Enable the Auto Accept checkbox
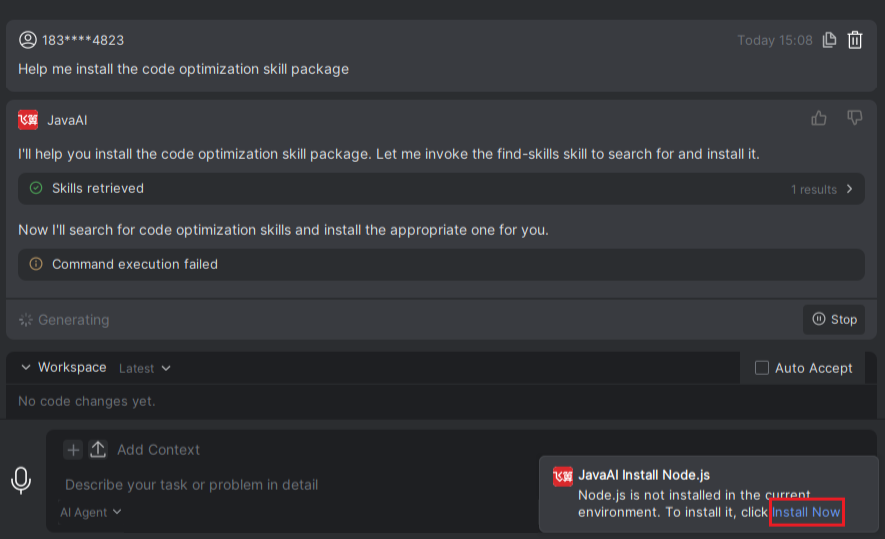The width and height of the screenshot is (885, 539). 761,368
